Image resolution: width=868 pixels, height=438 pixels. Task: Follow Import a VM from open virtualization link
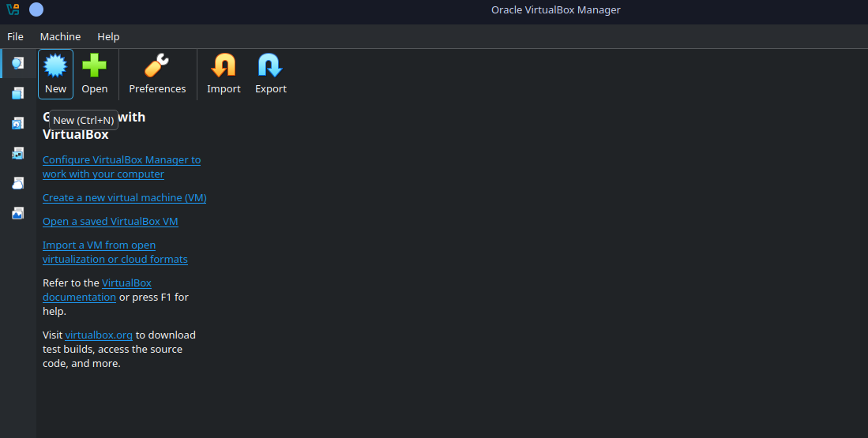coord(99,245)
